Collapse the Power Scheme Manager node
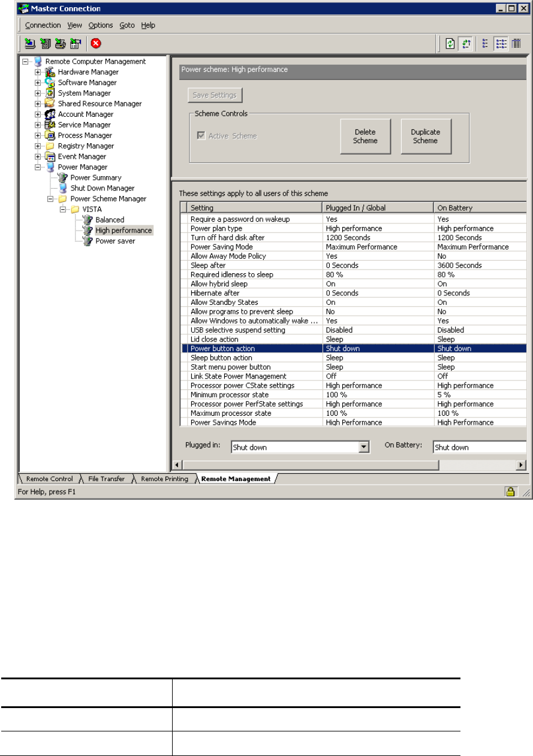Image resolution: width=533 pixels, height=756 pixels. coord(50,199)
